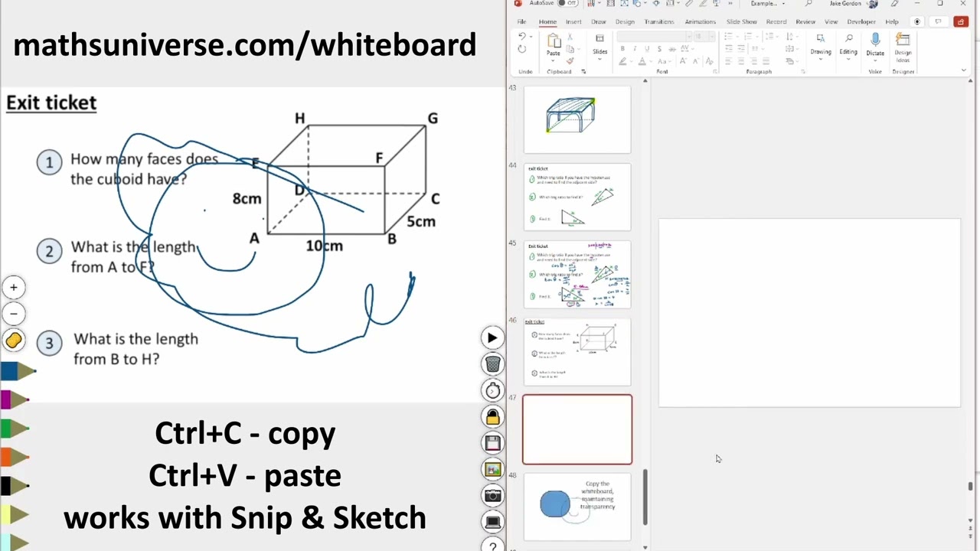980x551 pixels.
Task: Click the Redo icon below Undo
Action: 521,49
